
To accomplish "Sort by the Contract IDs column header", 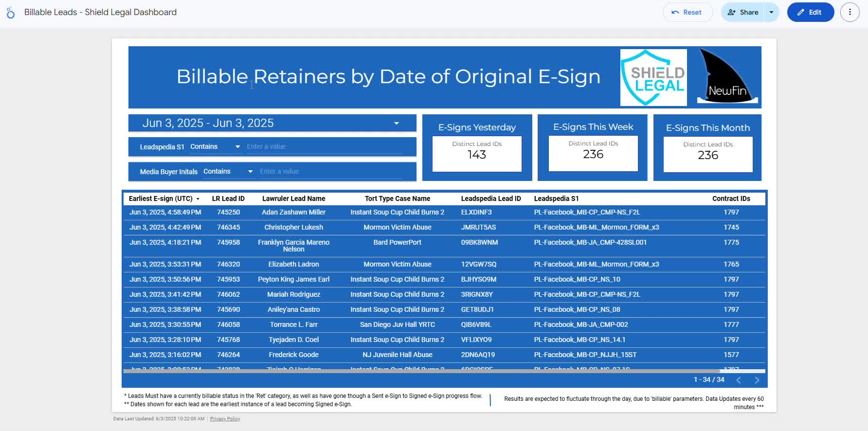I will tap(731, 198).
